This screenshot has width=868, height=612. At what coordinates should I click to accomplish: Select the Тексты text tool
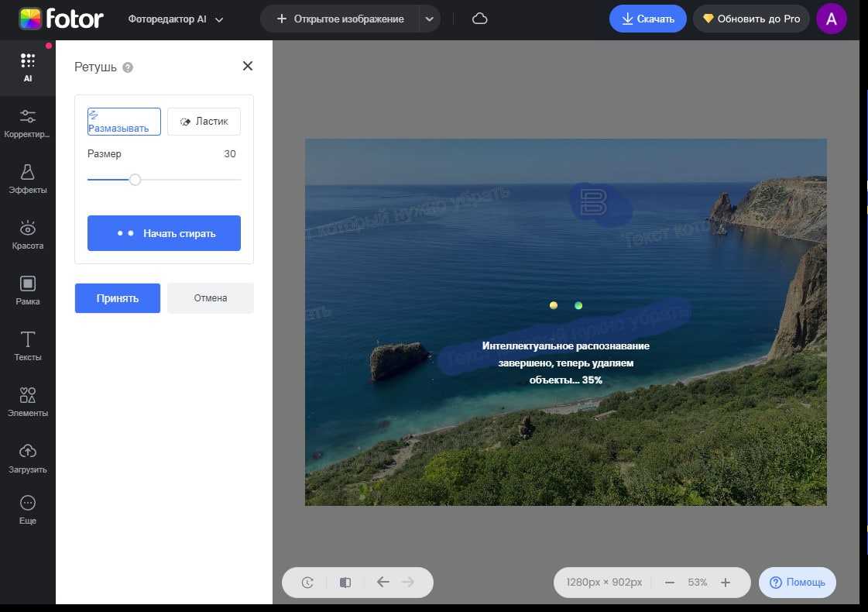click(x=28, y=346)
